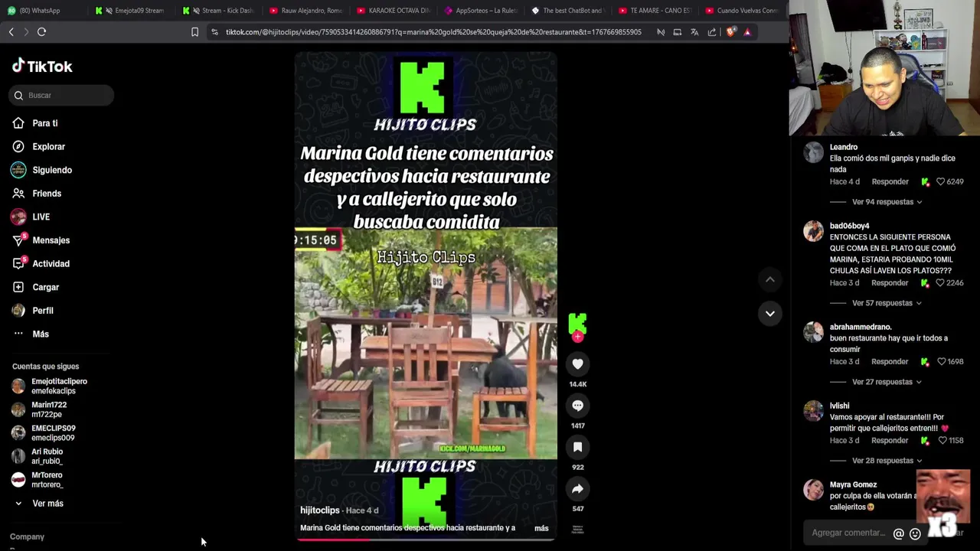Like abrahammedrano's comment heart 1698
This screenshot has height=551, width=980.
[941, 362]
